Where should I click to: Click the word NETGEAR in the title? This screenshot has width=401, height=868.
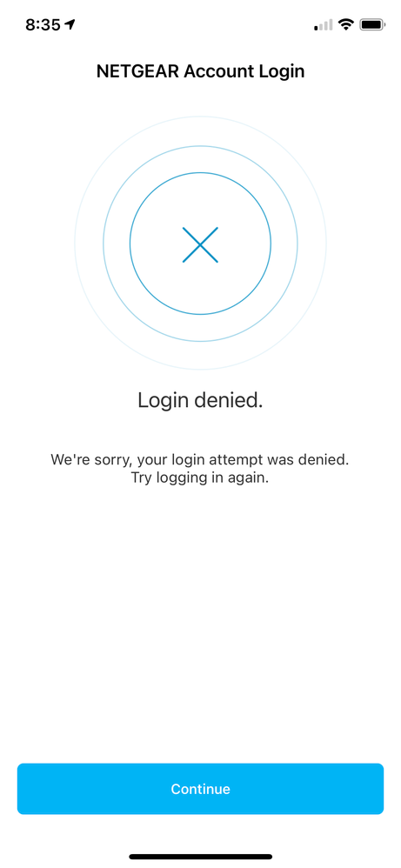[x=138, y=71]
